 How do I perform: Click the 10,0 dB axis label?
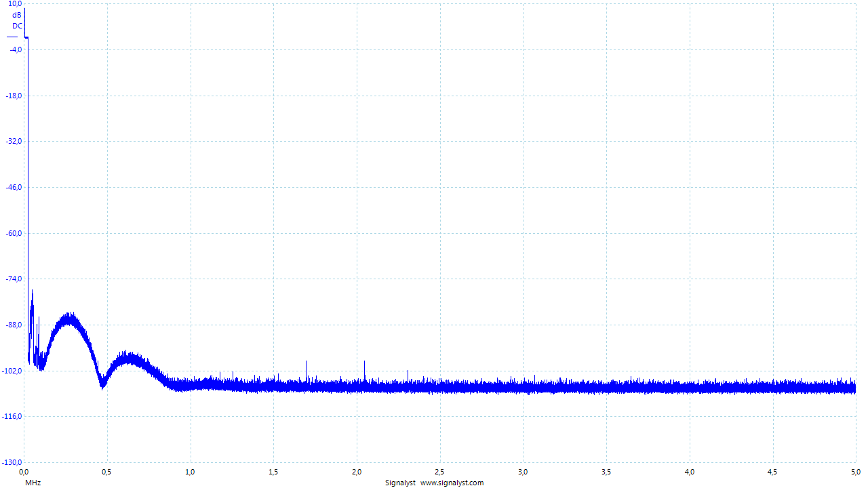[15, 4]
